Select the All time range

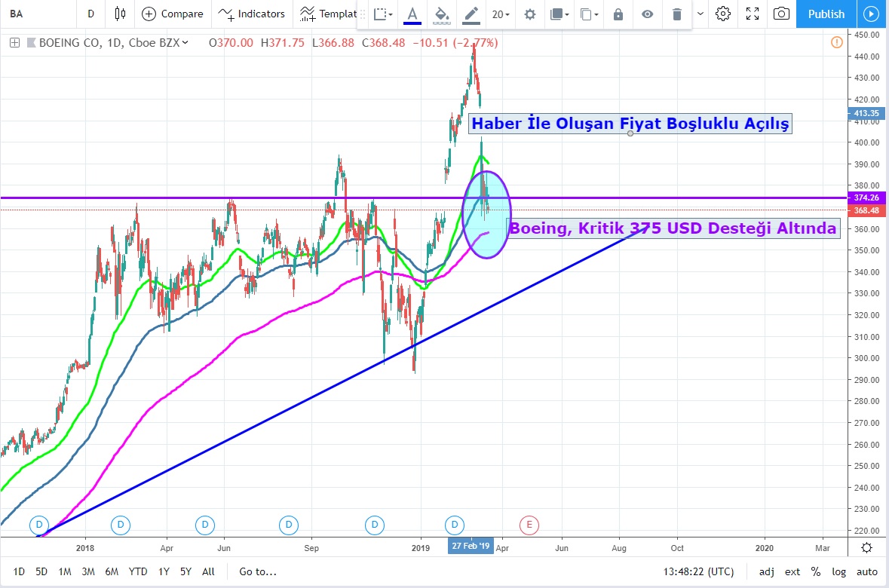(208, 571)
